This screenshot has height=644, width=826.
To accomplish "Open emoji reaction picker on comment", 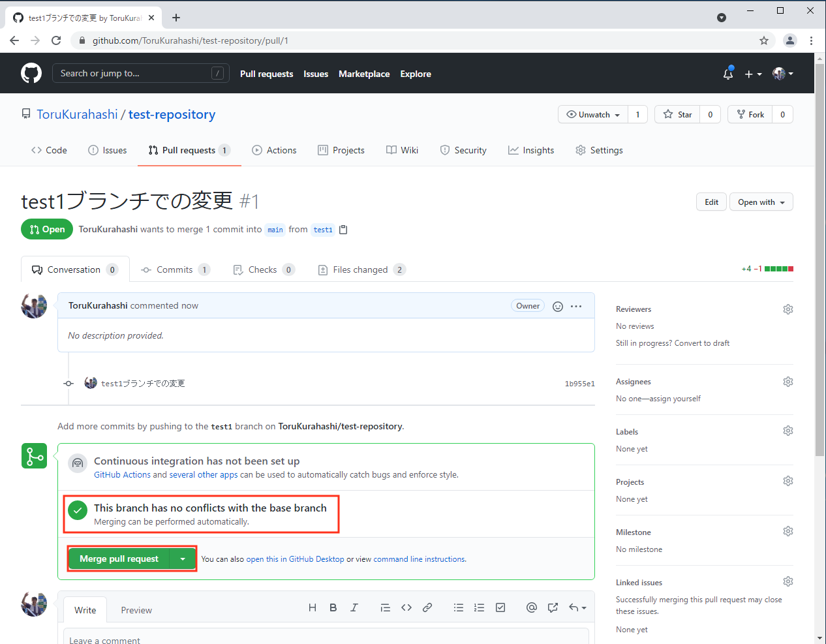I will (558, 306).
